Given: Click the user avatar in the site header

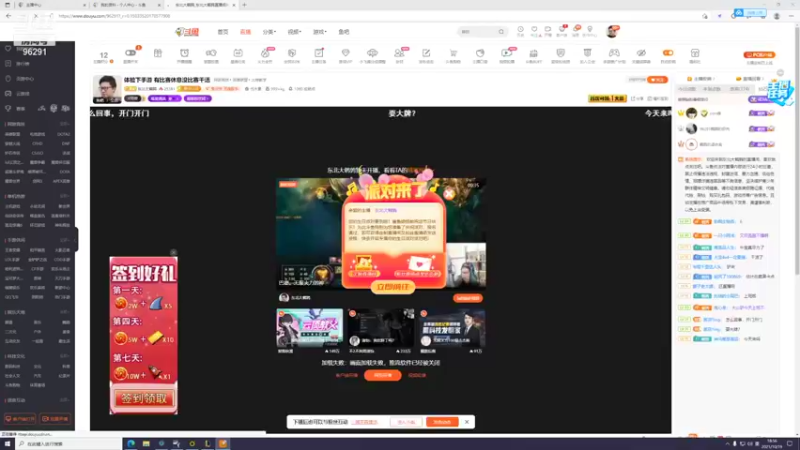Looking at the screenshot, I should (612, 32).
